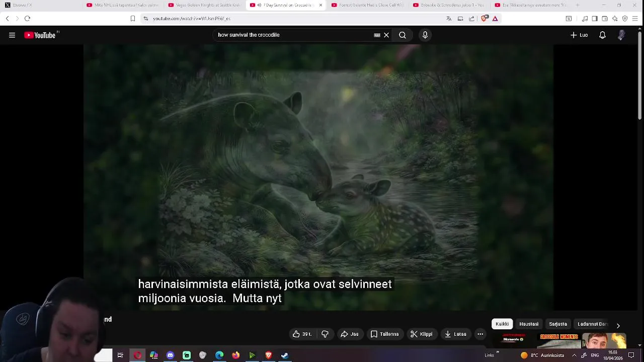644x362 pixels.
Task: Switch to the X tab in the browser
Action: (x=41, y=5)
